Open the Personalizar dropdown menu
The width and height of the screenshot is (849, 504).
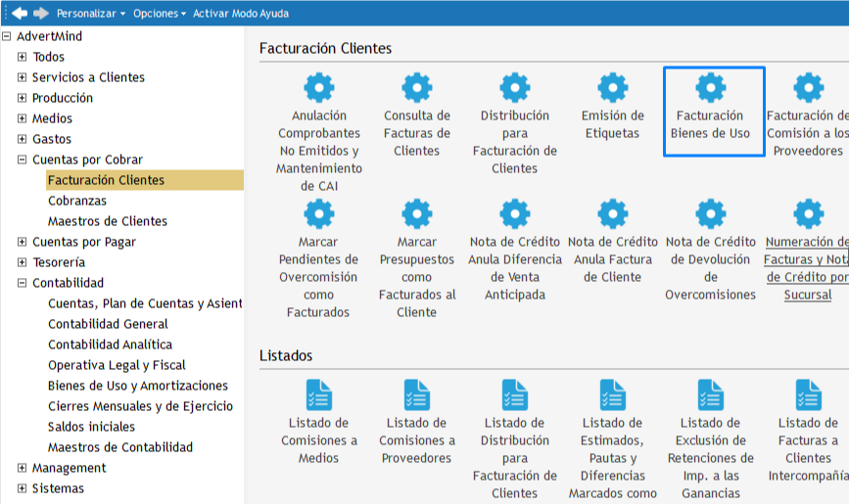tap(91, 14)
